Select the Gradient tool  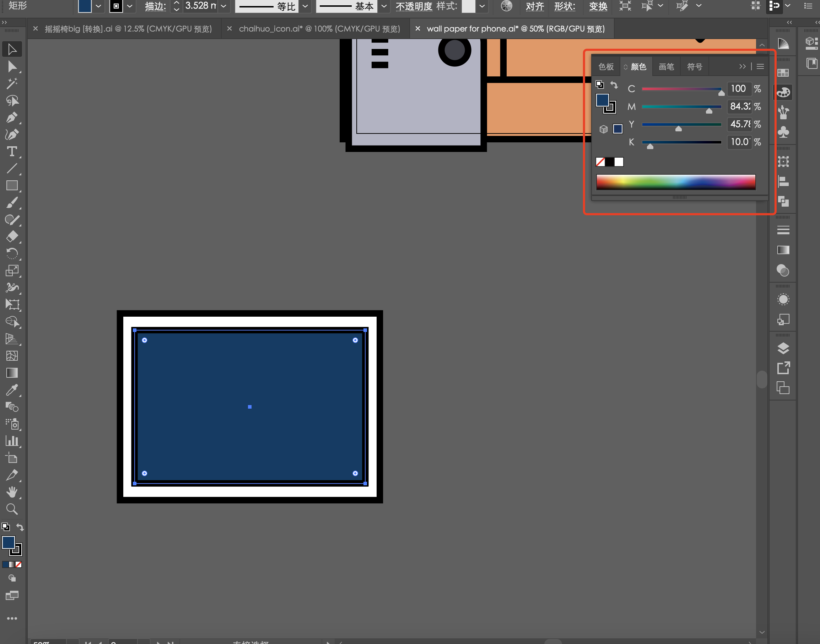[12, 372]
